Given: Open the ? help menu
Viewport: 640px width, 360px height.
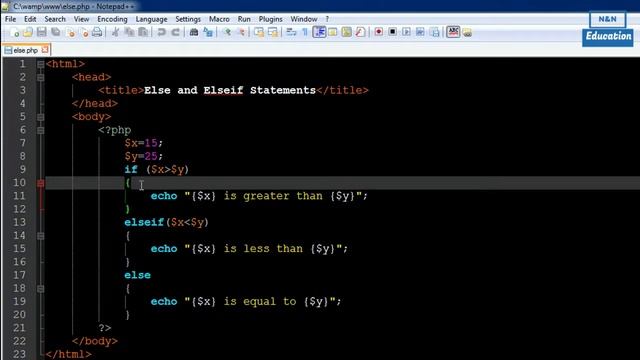Looking at the screenshot, I should (x=327, y=19).
